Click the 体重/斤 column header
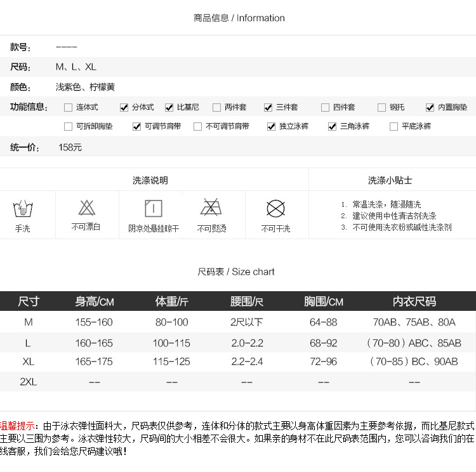 172,301
